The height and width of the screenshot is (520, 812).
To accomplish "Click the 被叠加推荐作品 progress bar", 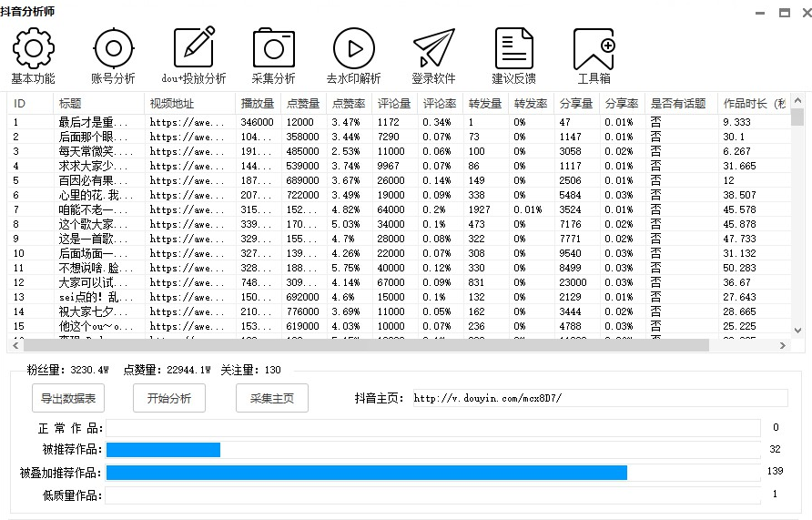I will (432, 473).
